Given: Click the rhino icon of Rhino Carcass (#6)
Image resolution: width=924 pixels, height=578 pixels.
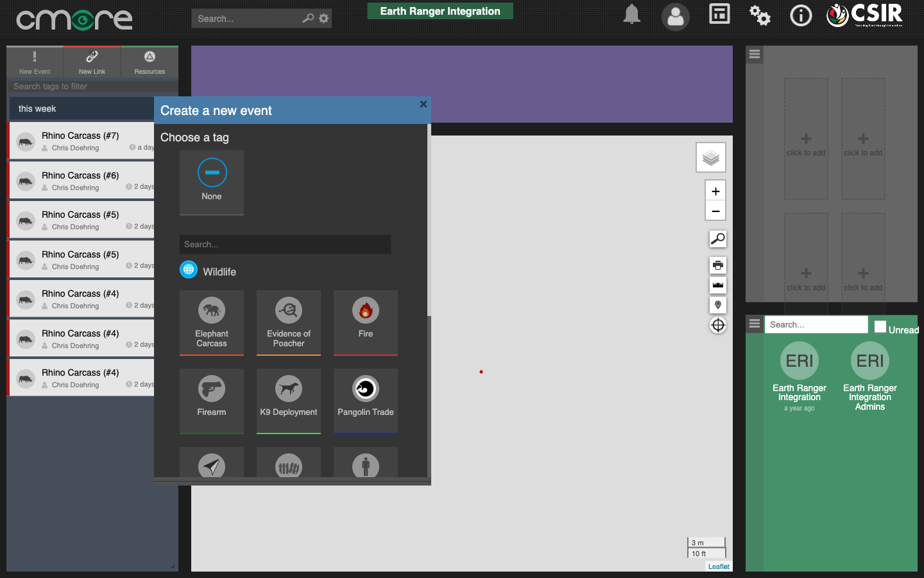Looking at the screenshot, I should click(26, 182).
